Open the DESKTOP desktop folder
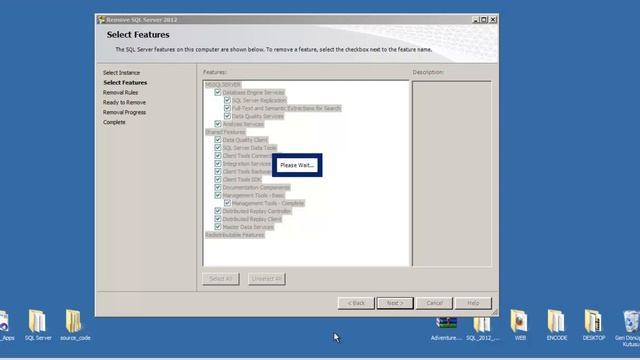 point(594,325)
